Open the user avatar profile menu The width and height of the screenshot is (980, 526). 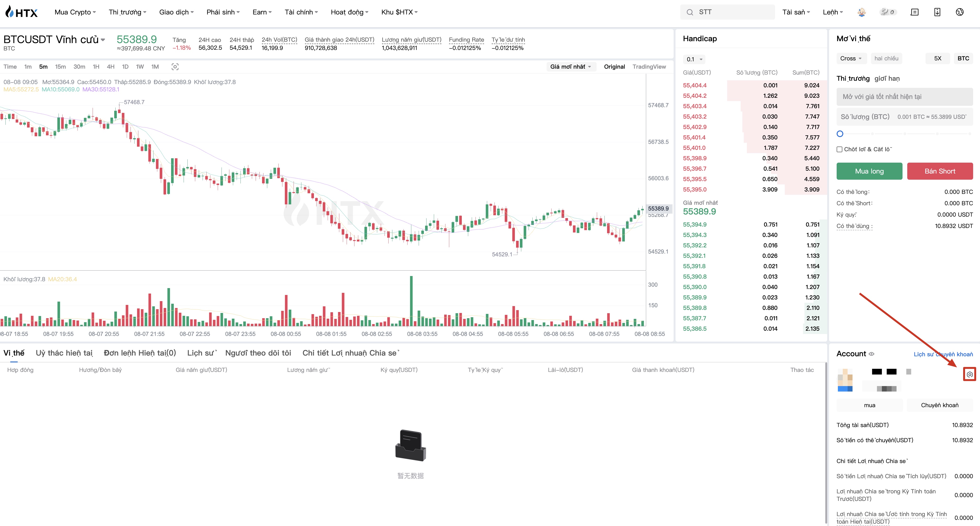tap(861, 12)
